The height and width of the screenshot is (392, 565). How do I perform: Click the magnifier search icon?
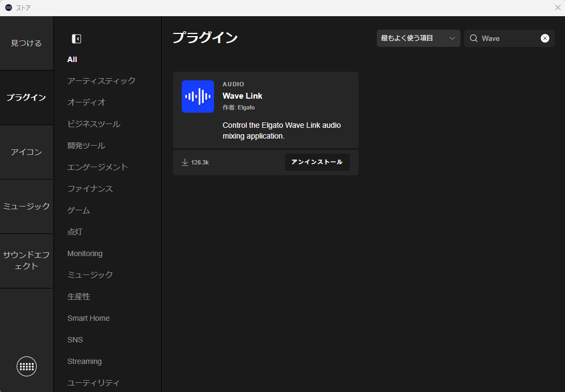[x=474, y=38]
